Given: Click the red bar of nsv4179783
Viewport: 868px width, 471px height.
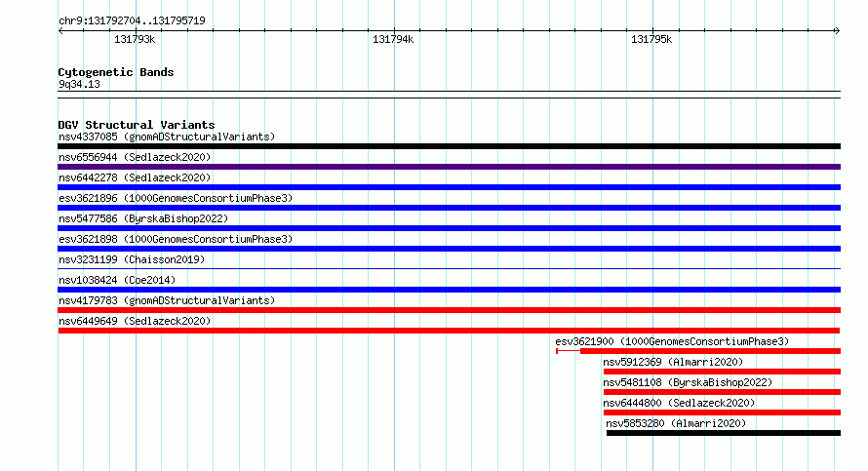Looking at the screenshot, I should tap(449, 310).
